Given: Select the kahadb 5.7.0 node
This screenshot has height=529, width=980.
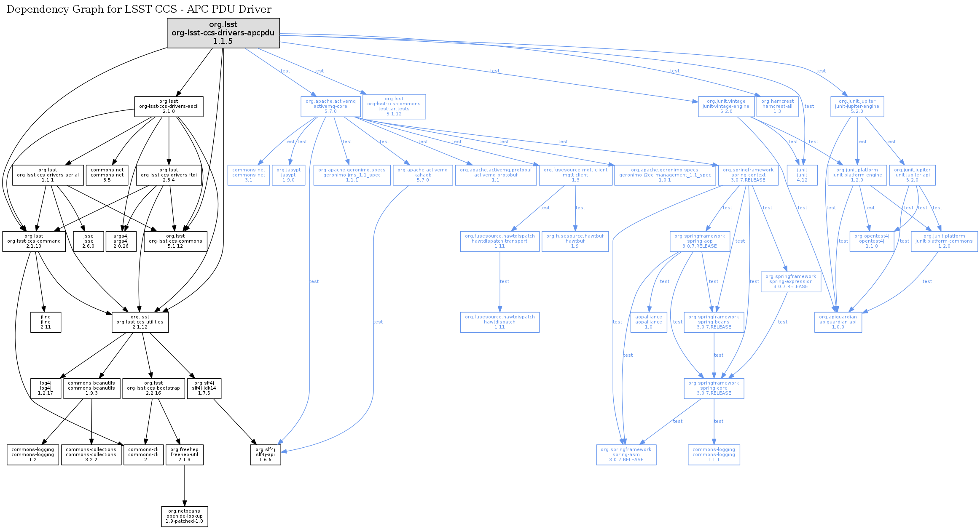Looking at the screenshot, I should pos(423,175).
